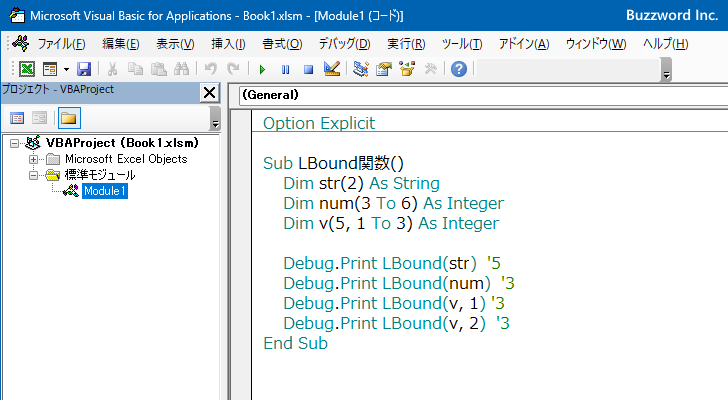Toggle Folders button in Project pane
728x400 pixels.
coord(69,118)
